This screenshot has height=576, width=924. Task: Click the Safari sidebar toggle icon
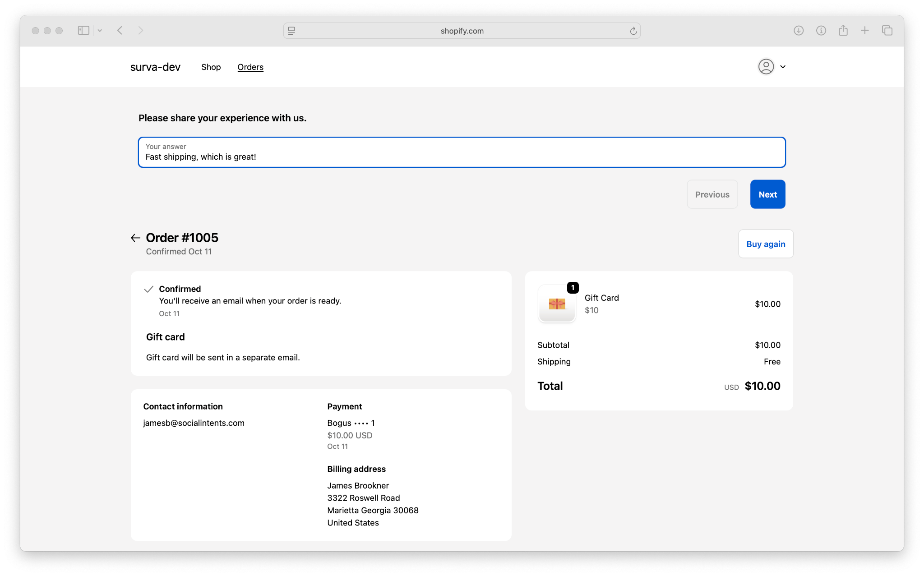click(83, 31)
